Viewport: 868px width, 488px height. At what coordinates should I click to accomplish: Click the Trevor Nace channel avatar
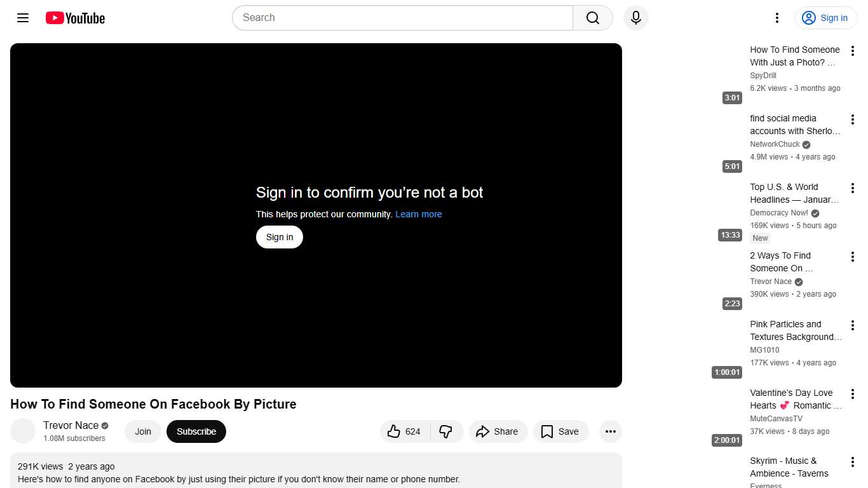pyautogui.click(x=23, y=431)
